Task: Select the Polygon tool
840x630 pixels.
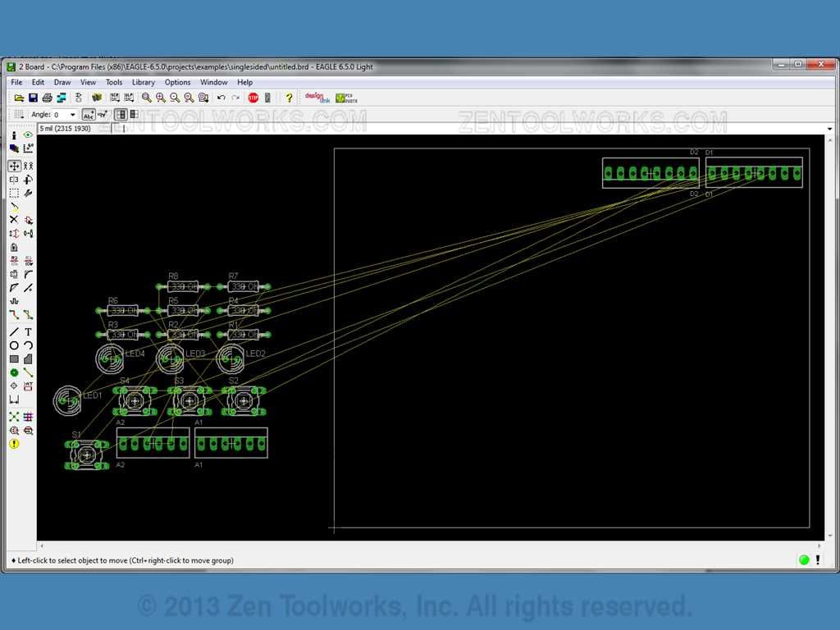Action: [29, 359]
